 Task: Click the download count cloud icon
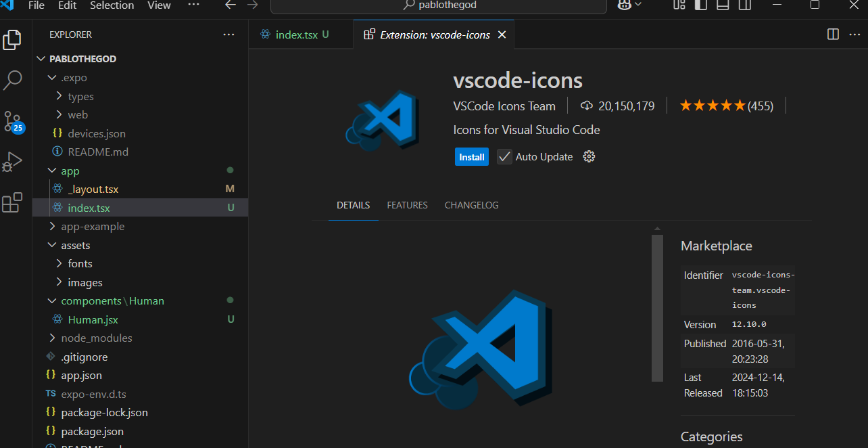[587, 106]
